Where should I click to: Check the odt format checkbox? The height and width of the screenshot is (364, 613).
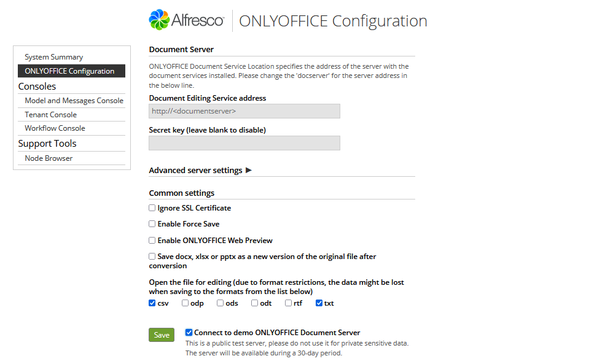[255, 303]
